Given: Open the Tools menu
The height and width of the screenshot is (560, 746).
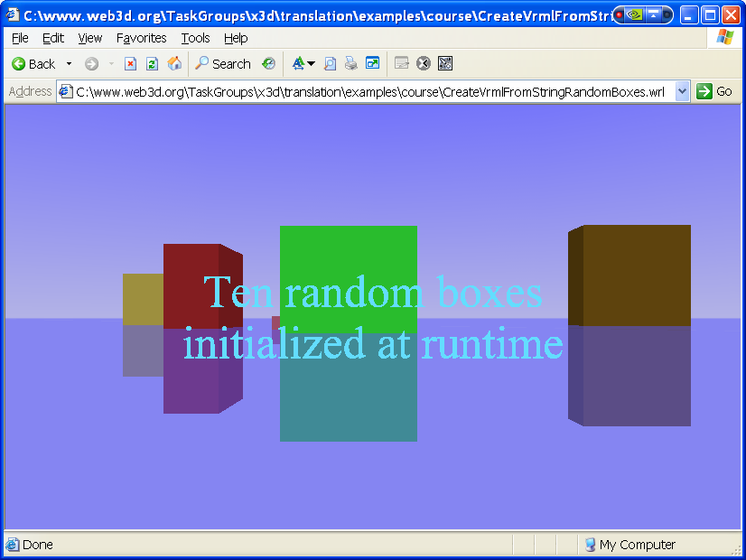Looking at the screenshot, I should 195,38.
